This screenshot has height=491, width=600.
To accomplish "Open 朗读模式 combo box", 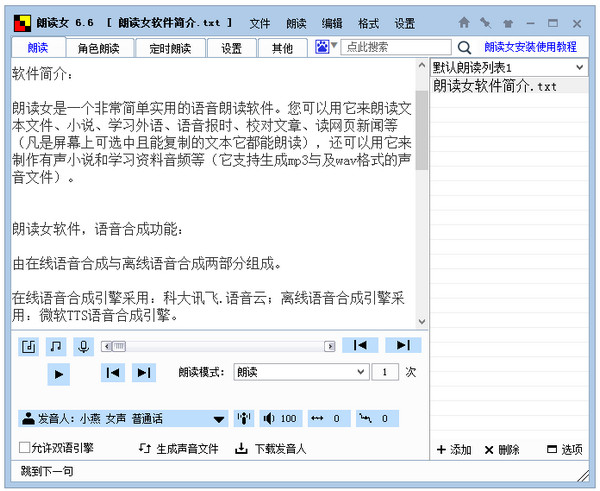I will (x=302, y=372).
